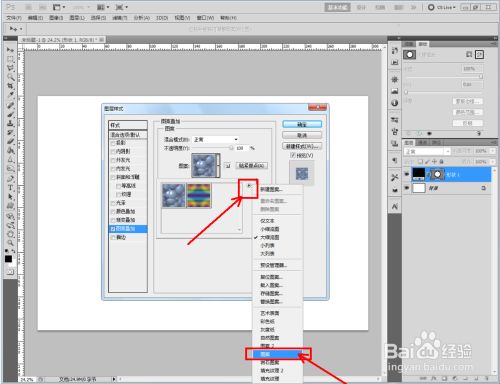Uncheck the 图案叠加 pattern overlay checkbox
Viewport: 500px width, 384px height.
pos(113,229)
